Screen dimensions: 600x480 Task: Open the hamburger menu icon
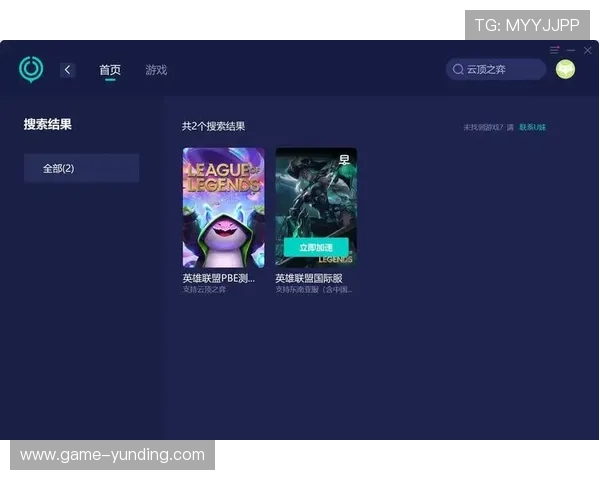point(554,50)
